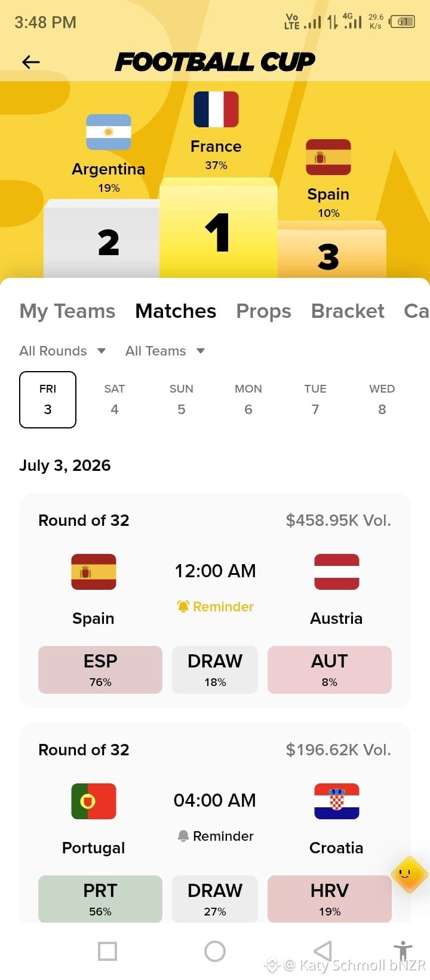Select the FRI 3 date

(x=48, y=400)
